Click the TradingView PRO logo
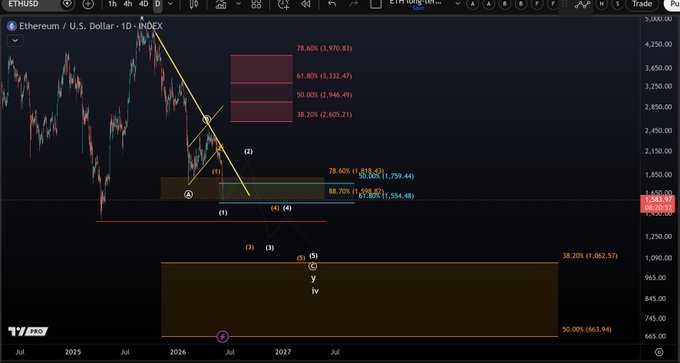This screenshot has height=363, width=680. coord(28,331)
